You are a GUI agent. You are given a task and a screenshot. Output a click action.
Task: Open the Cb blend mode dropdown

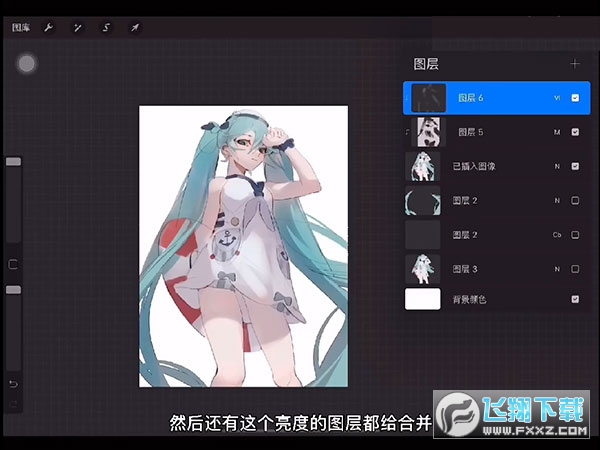(x=557, y=235)
